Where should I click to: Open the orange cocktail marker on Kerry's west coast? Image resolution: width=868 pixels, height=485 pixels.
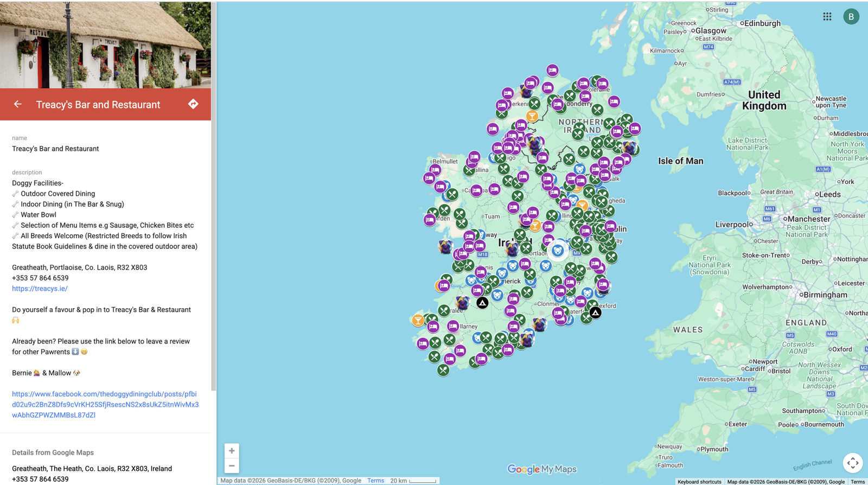click(418, 320)
